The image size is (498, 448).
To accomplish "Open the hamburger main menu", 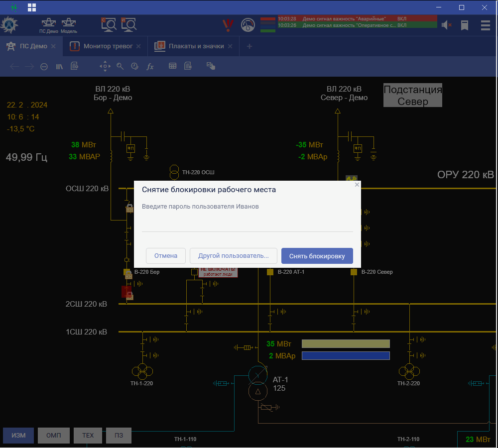I will (485, 25).
